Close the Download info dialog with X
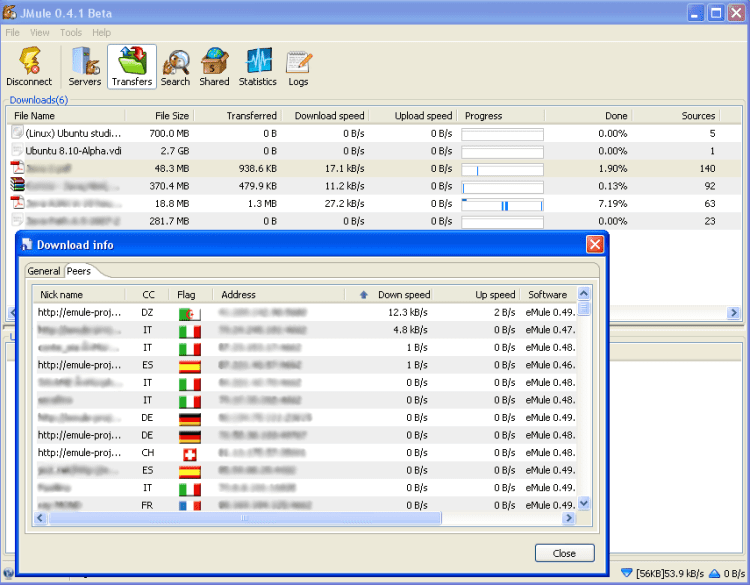Viewport: 750px width, 585px height. (x=595, y=244)
